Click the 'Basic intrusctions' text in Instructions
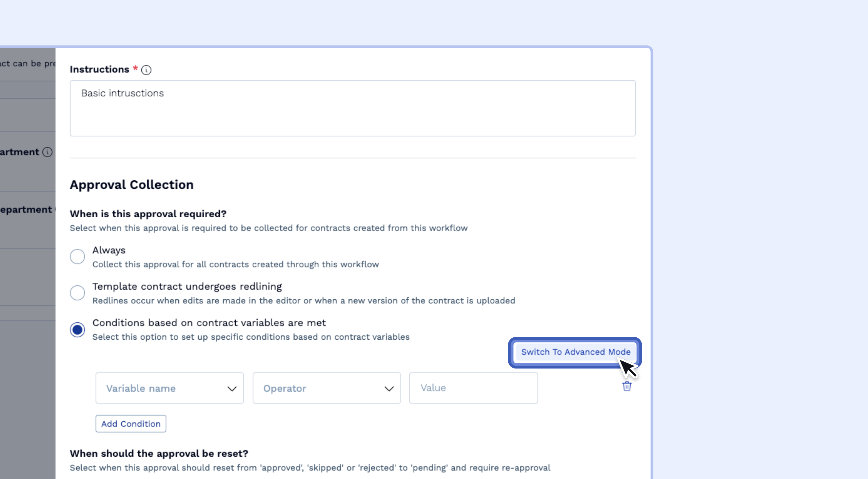 coord(122,93)
